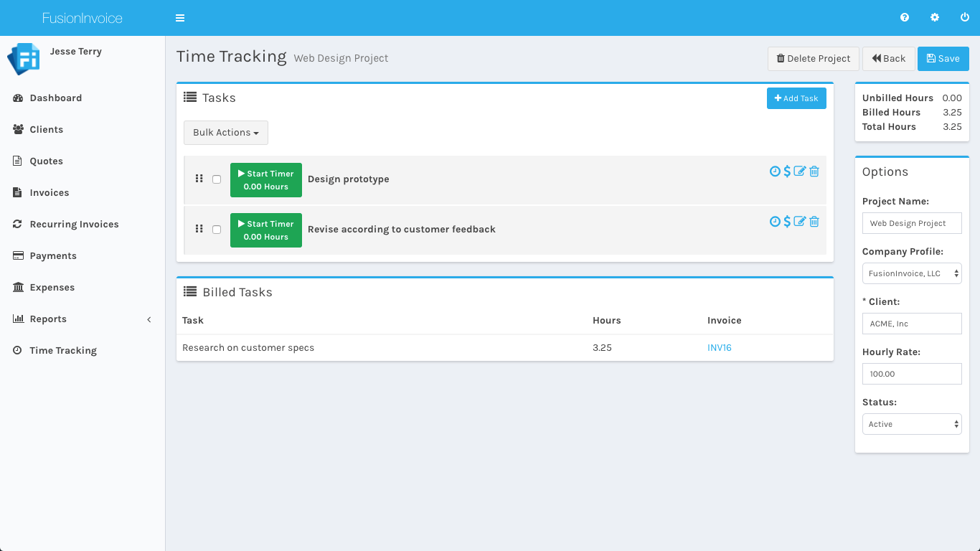
Task: Click the Add Task button
Action: (x=796, y=98)
